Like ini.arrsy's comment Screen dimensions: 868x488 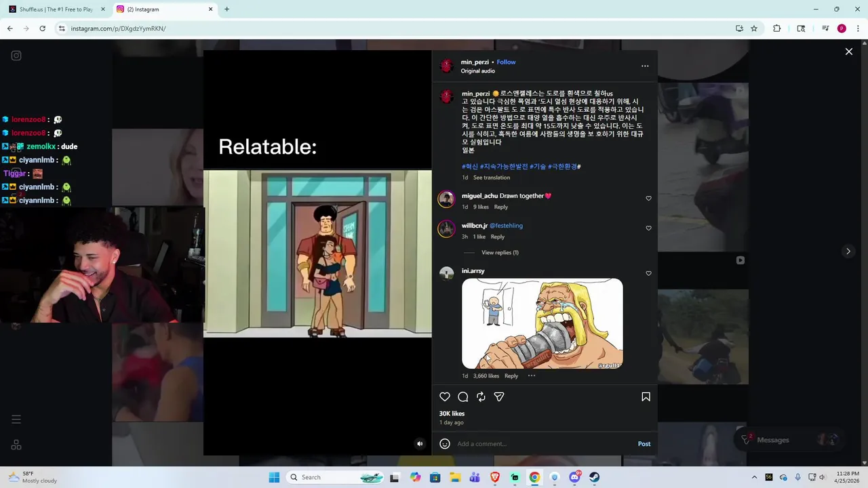pos(648,274)
